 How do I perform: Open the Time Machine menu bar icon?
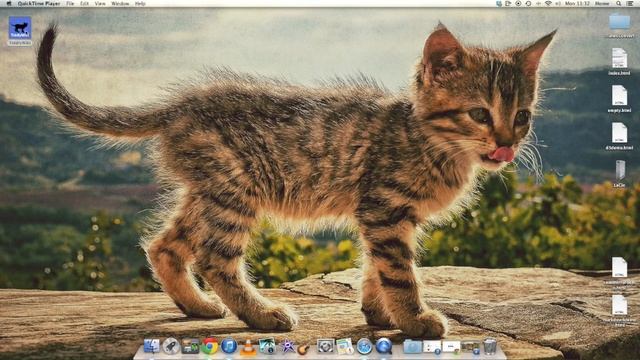(x=528, y=3)
